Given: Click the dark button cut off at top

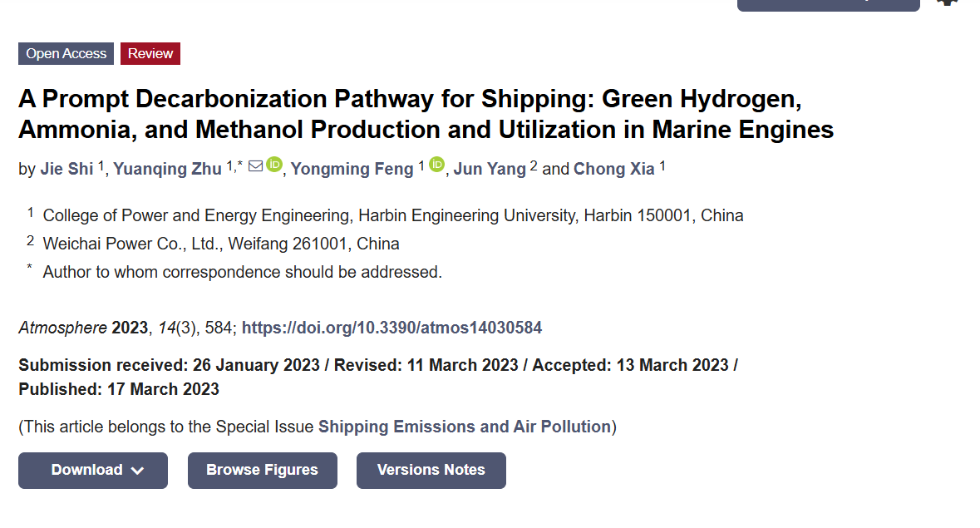Looking at the screenshot, I should 829,5.
